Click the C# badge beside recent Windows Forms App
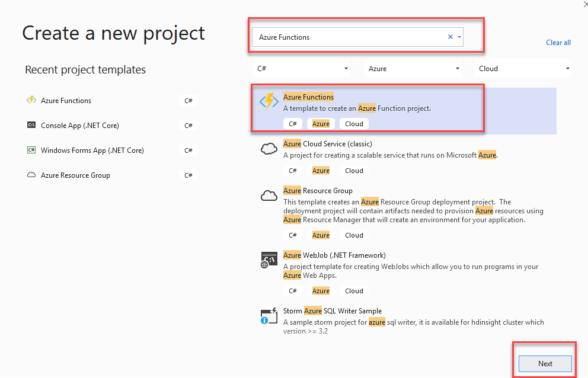Screen dimensions: 588x378 coord(188,150)
